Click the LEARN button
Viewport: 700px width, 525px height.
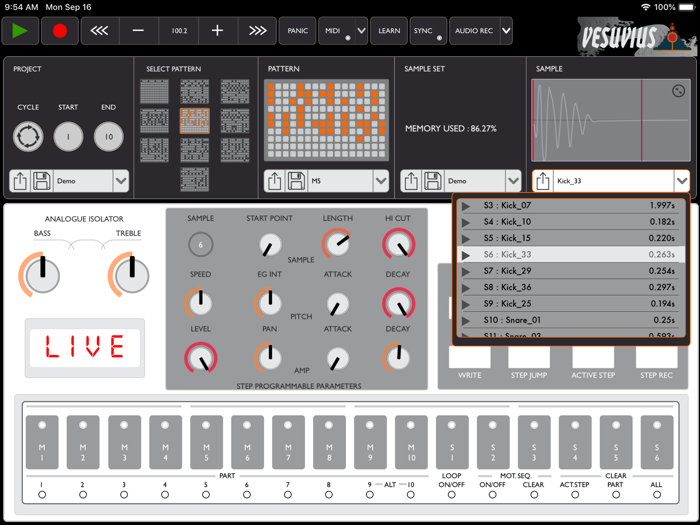389,31
